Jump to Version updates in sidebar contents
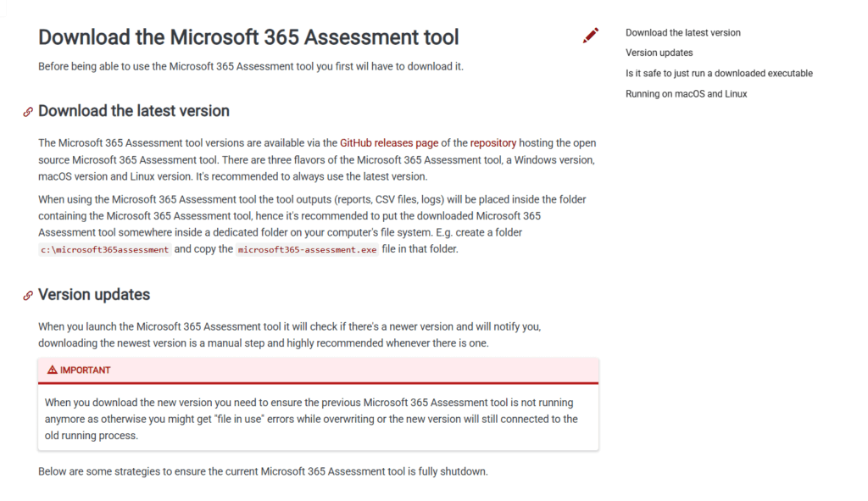 pos(659,53)
